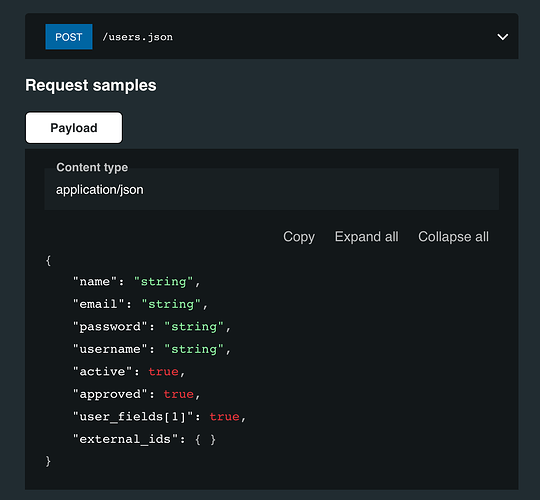This screenshot has height=500, width=540.
Task: Click the "username" key in the sample
Action: pyautogui.click(x=110, y=349)
